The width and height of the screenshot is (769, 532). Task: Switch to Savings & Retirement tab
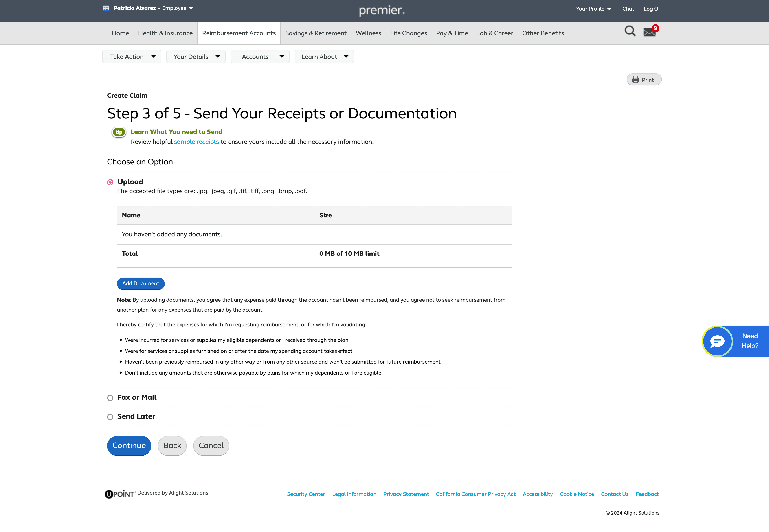coord(316,33)
